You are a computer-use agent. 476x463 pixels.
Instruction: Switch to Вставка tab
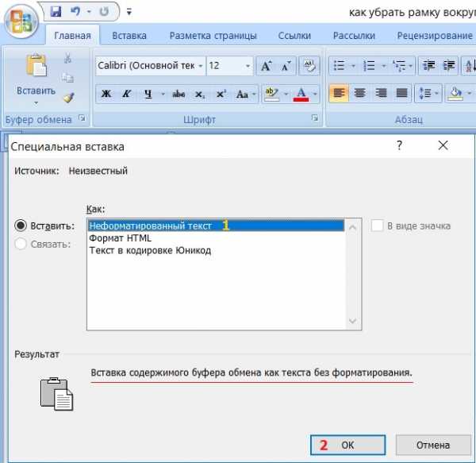[129, 36]
